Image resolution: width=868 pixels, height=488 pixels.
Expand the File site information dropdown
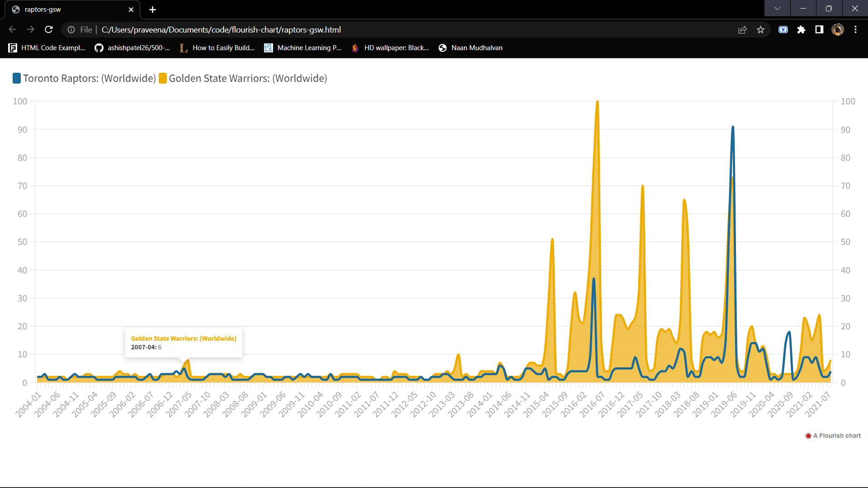79,29
